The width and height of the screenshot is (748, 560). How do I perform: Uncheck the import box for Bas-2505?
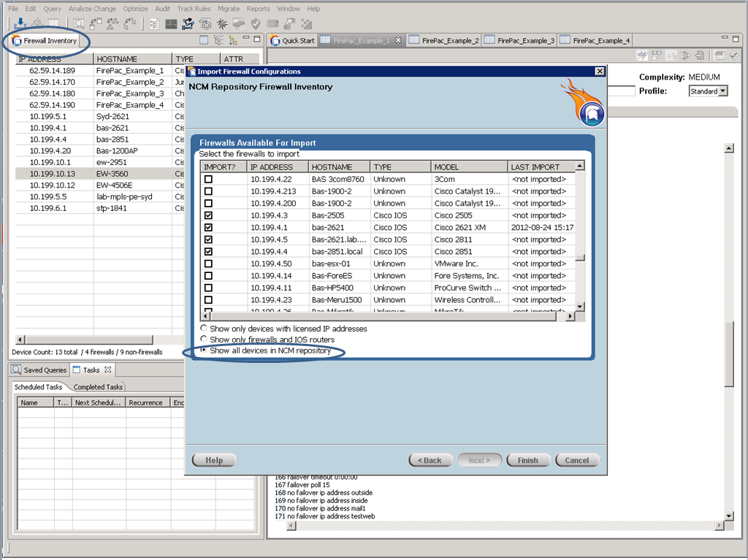point(208,215)
